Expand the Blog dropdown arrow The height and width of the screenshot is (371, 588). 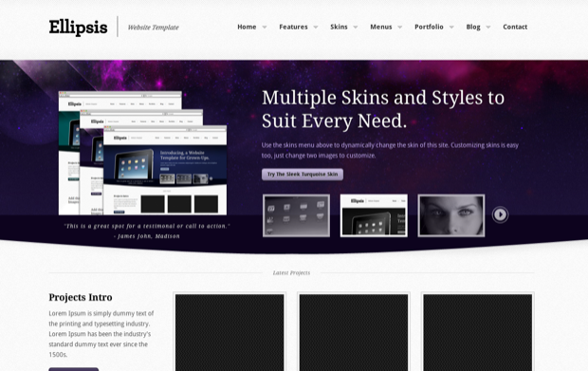487,27
